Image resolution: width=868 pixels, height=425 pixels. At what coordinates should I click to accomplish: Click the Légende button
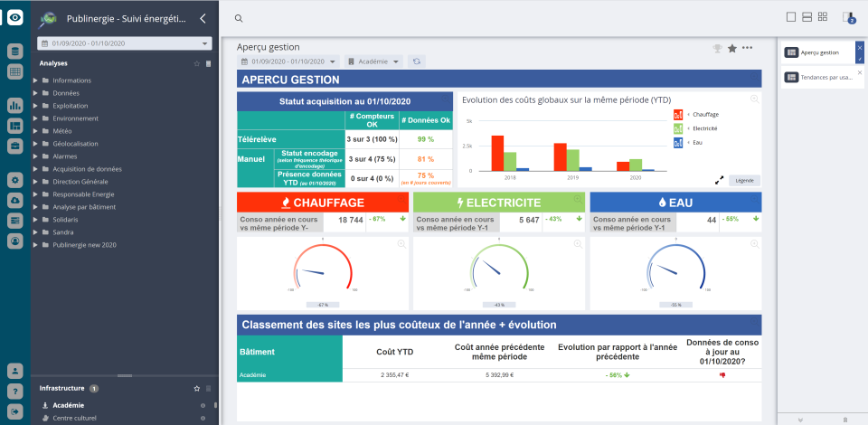tap(744, 180)
